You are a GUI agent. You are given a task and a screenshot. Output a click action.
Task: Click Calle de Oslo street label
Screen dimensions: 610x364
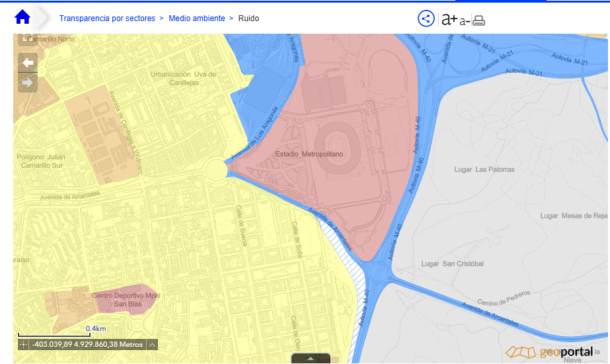[295, 334]
